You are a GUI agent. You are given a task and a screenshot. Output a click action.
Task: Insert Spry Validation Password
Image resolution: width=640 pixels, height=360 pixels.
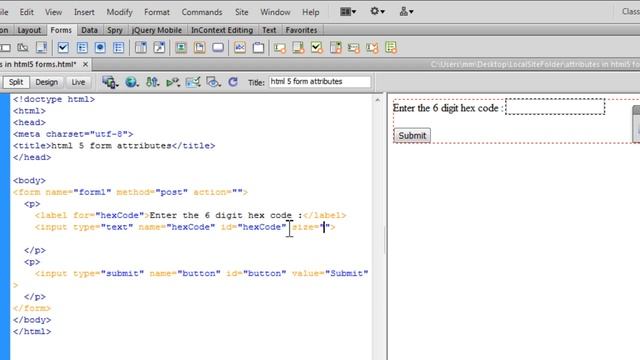click(x=354, y=48)
